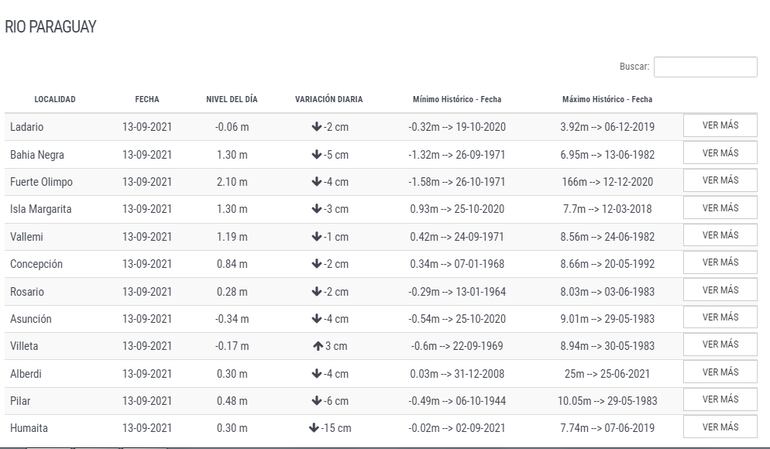Sort table by LOCALIDAD column header
Screen dimensions: 770x449
[55, 100]
